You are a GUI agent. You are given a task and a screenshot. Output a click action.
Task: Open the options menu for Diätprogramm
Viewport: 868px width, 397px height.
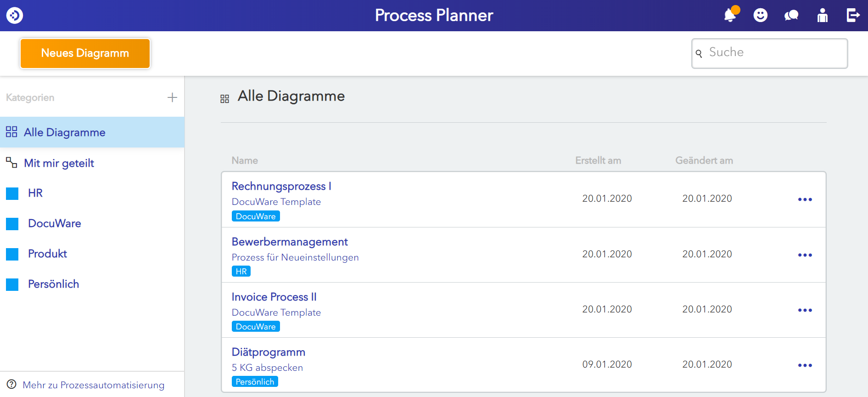coord(805,365)
